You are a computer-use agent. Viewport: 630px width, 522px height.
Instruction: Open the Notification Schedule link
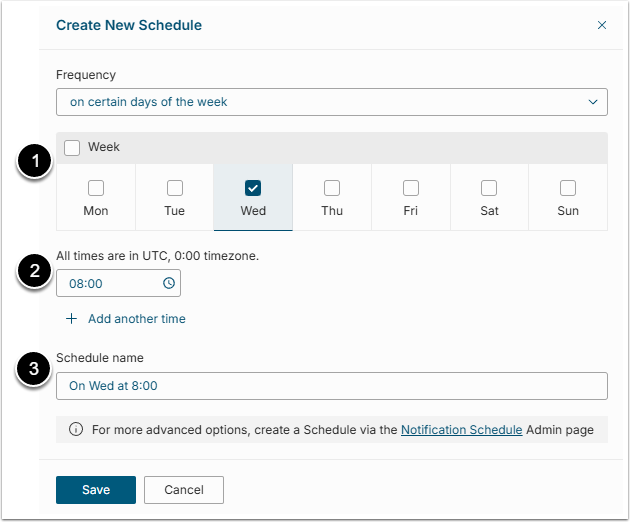[x=461, y=430]
